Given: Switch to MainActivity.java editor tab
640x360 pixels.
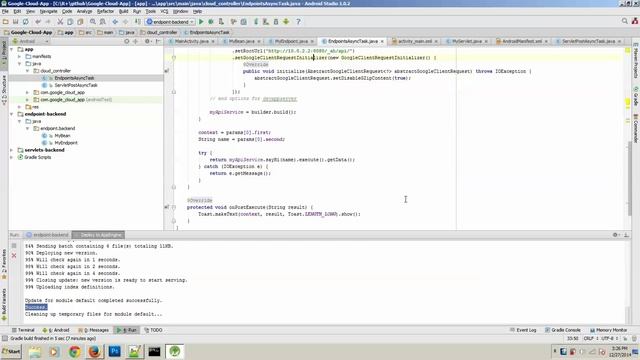Looking at the screenshot, I should pyautogui.click(x=191, y=41).
